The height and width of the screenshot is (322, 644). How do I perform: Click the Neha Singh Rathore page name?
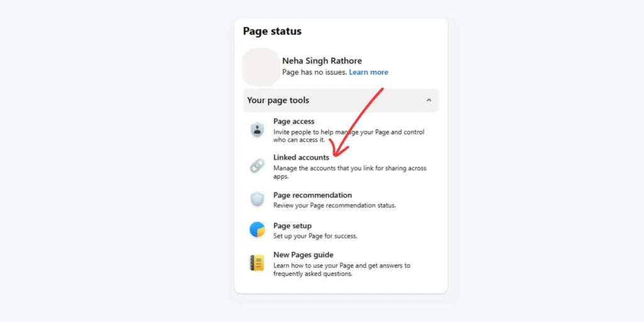pos(322,61)
